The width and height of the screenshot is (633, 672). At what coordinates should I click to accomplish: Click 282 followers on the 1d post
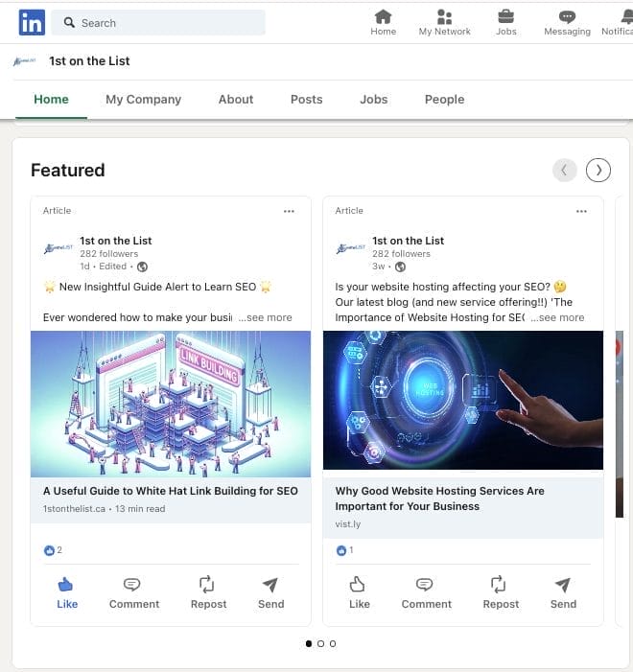(x=109, y=254)
